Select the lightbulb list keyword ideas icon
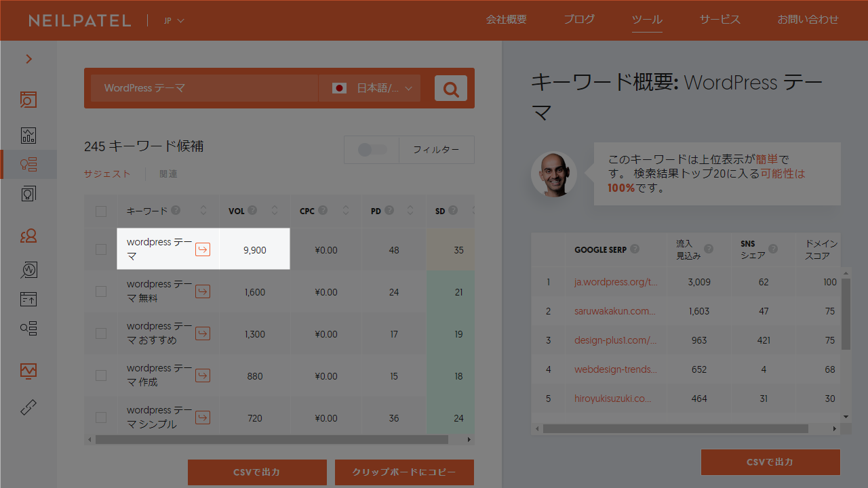This screenshot has height=488, width=868. coord(28,164)
